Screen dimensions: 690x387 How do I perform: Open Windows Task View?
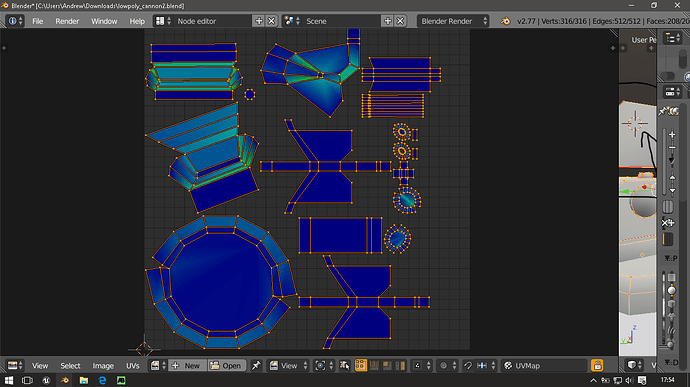pos(27,380)
